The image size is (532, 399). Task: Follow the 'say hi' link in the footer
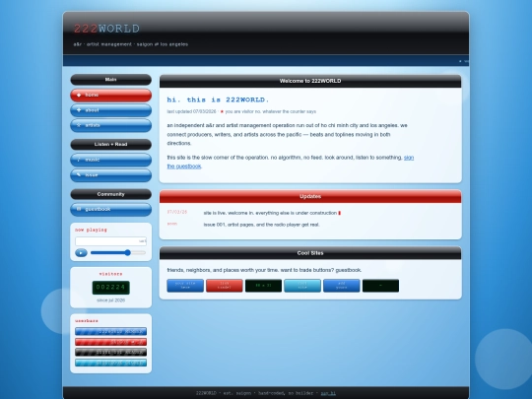(x=328, y=393)
